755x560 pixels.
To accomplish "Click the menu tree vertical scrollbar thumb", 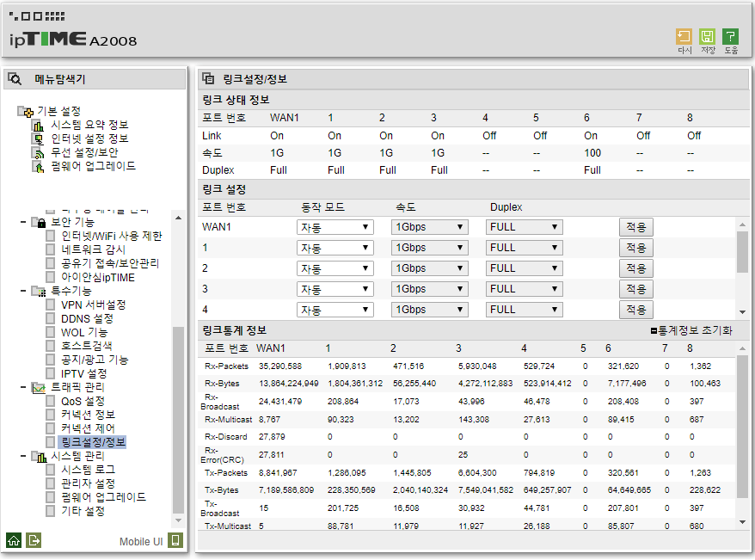I will pyautogui.click(x=178, y=421).
